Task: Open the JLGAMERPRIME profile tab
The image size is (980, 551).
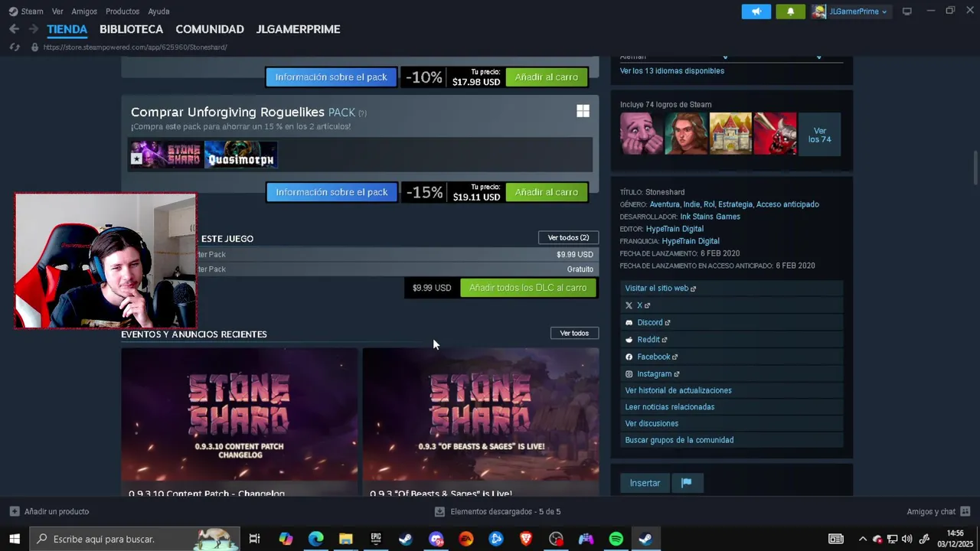Action: tap(298, 29)
